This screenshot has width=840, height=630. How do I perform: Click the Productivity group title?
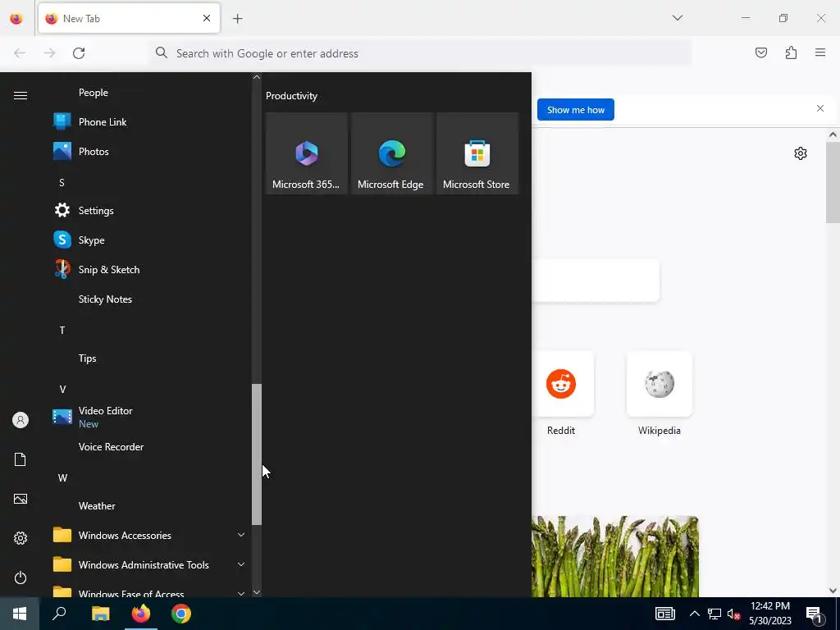[x=291, y=96]
